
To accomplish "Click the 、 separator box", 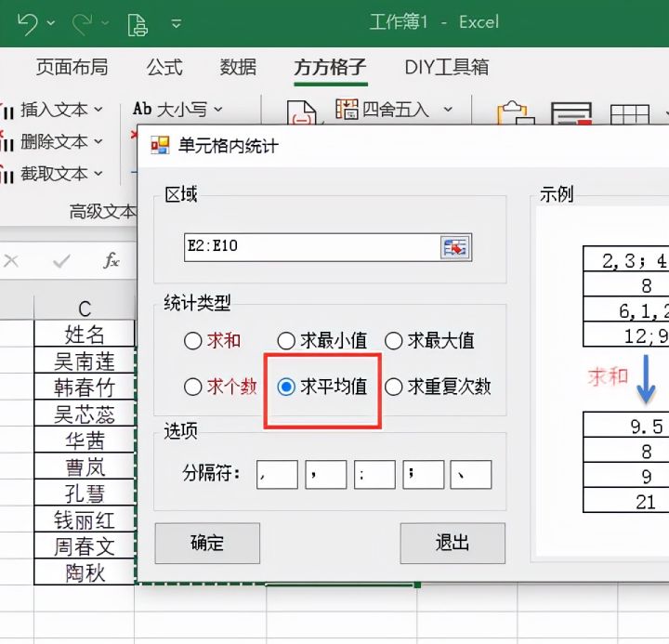I will click(471, 474).
